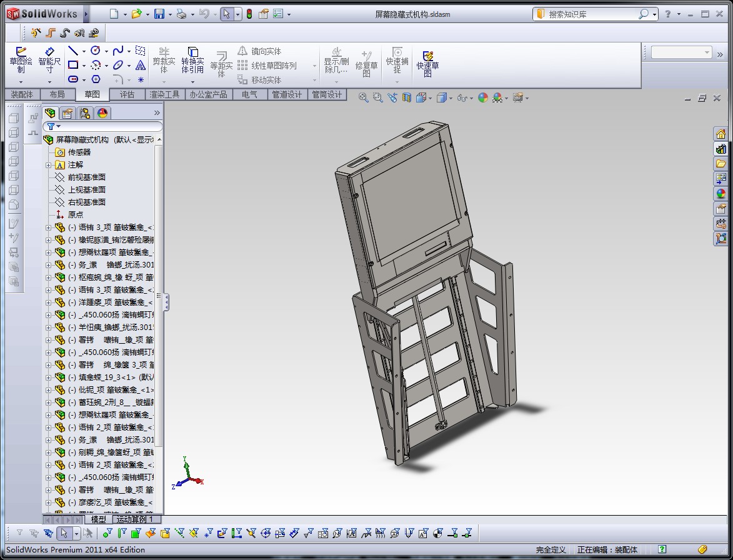733x560 pixels.
Task: Toggle the 快速捕捉 quick snaps button
Action: point(397,60)
